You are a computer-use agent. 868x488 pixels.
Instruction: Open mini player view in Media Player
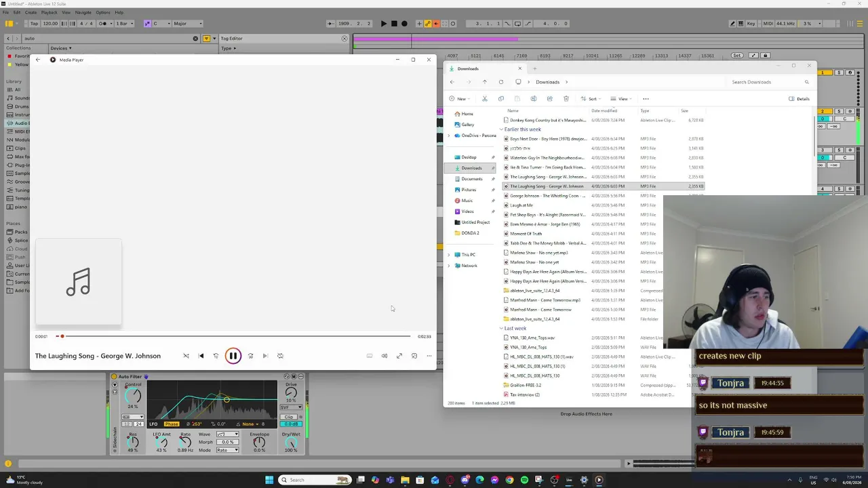pyautogui.click(x=414, y=356)
